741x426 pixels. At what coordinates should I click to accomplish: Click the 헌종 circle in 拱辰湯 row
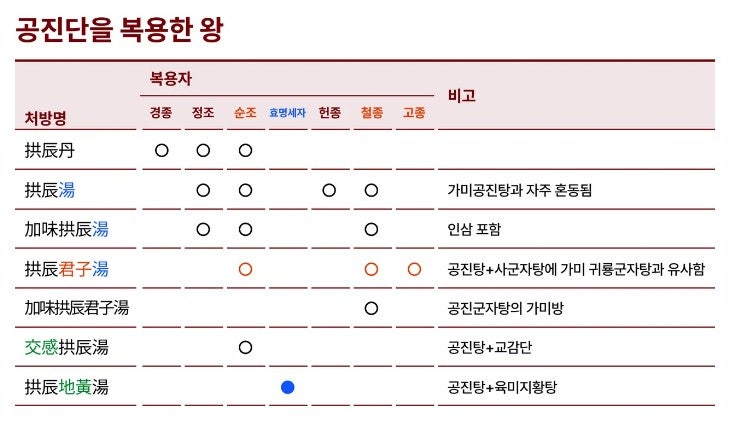[x=329, y=191]
